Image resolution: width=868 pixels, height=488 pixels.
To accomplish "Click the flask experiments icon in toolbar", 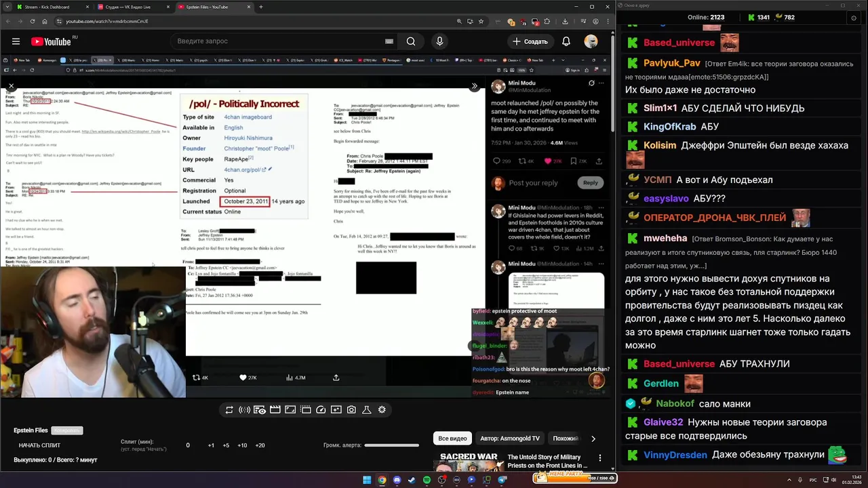I will pyautogui.click(x=367, y=410).
